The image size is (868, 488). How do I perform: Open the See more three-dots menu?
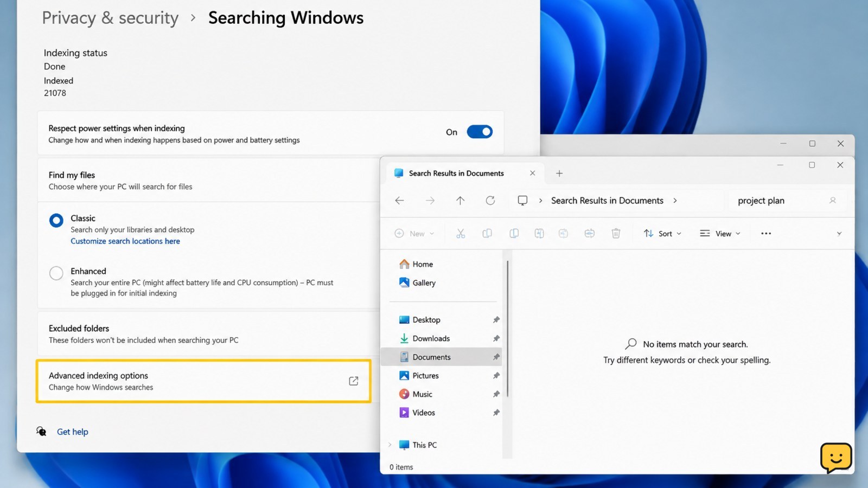click(x=766, y=233)
